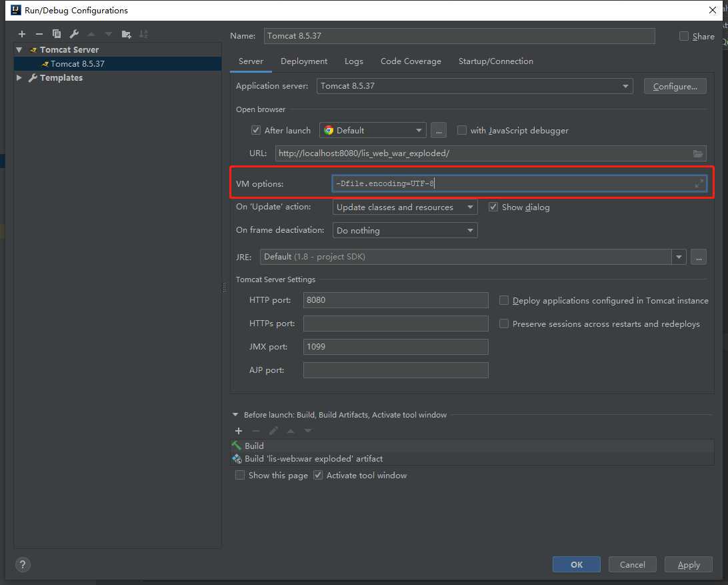Move configuration down arrow in left toolbar

(109, 34)
